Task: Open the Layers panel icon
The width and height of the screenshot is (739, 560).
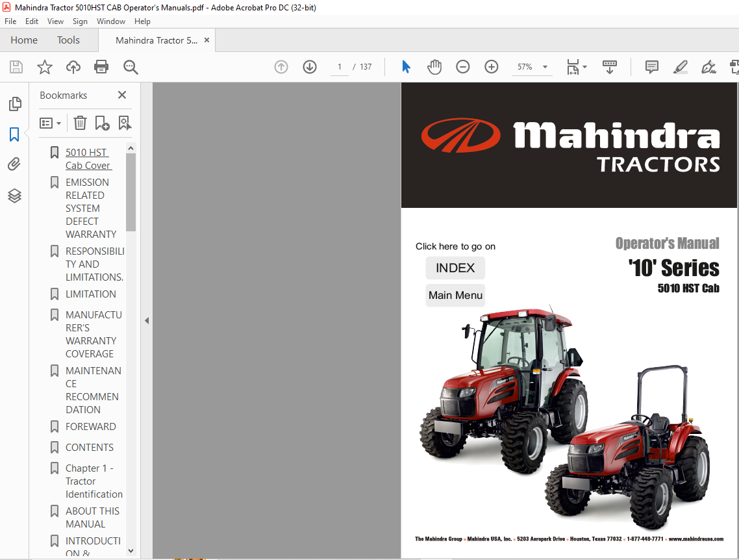Action: 14,196
